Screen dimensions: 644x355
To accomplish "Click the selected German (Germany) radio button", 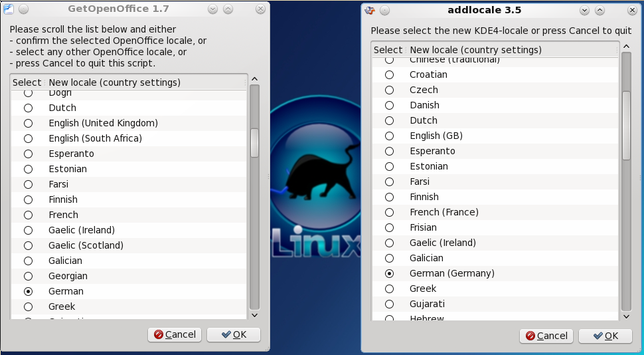I will pos(389,273).
